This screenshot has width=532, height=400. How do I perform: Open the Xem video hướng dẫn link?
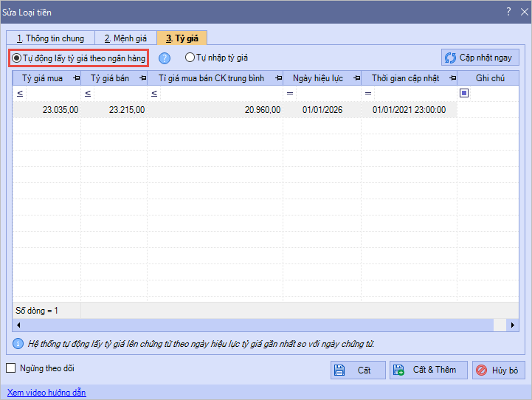46,393
